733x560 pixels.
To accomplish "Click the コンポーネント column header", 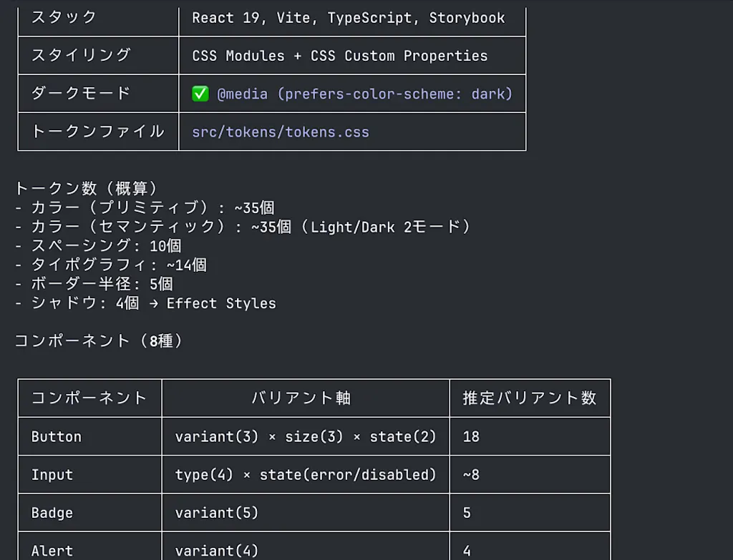I will coord(89,398).
